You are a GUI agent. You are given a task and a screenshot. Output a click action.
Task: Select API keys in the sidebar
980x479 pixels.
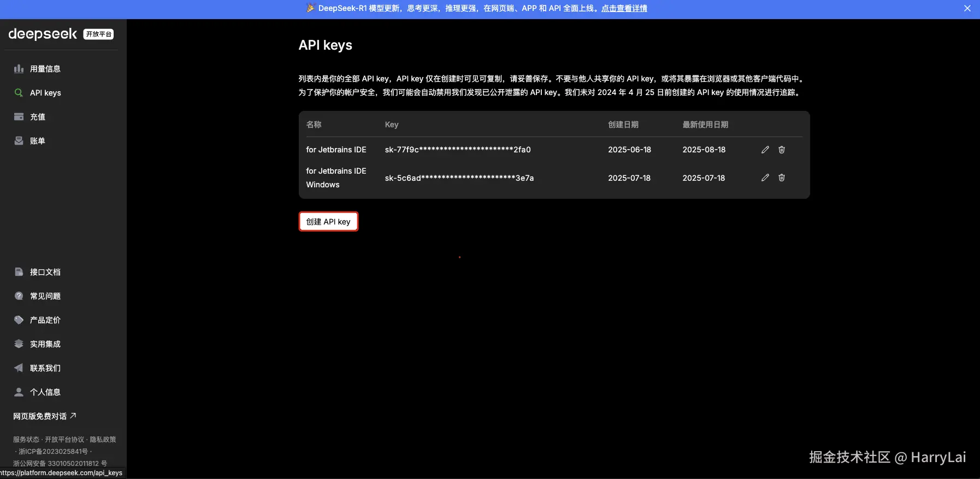click(45, 93)
